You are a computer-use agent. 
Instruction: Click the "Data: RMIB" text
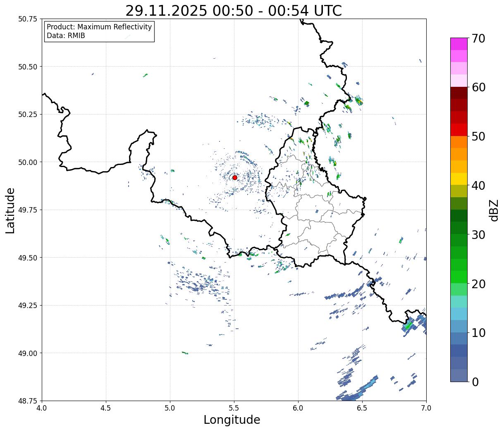click(x=66, y=36)
